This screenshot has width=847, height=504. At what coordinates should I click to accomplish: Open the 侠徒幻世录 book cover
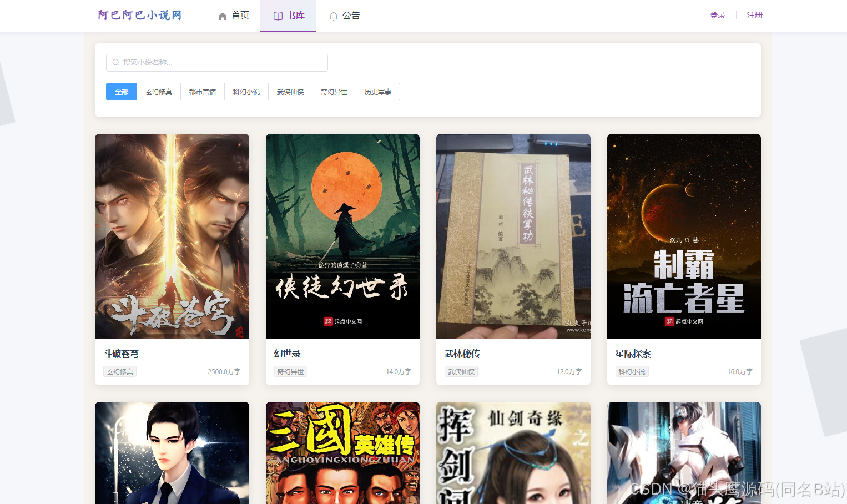pos(342,236)
